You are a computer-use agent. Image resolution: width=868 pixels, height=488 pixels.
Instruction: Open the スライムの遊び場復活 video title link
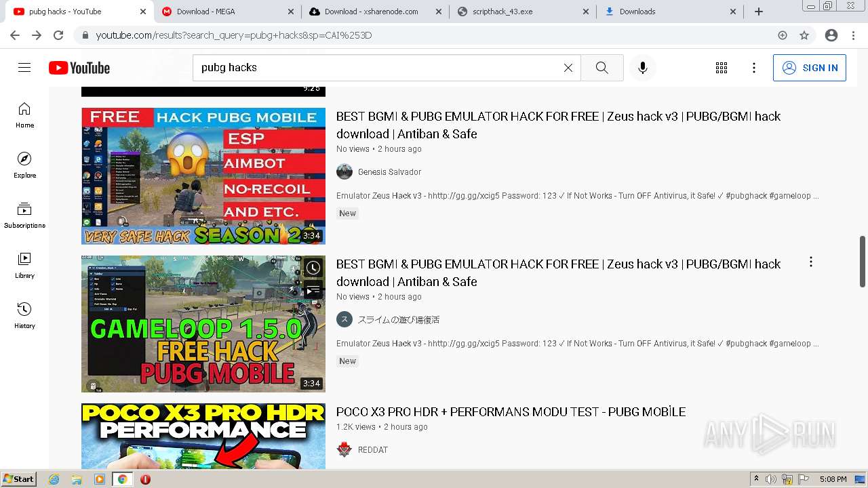point(558,272)
